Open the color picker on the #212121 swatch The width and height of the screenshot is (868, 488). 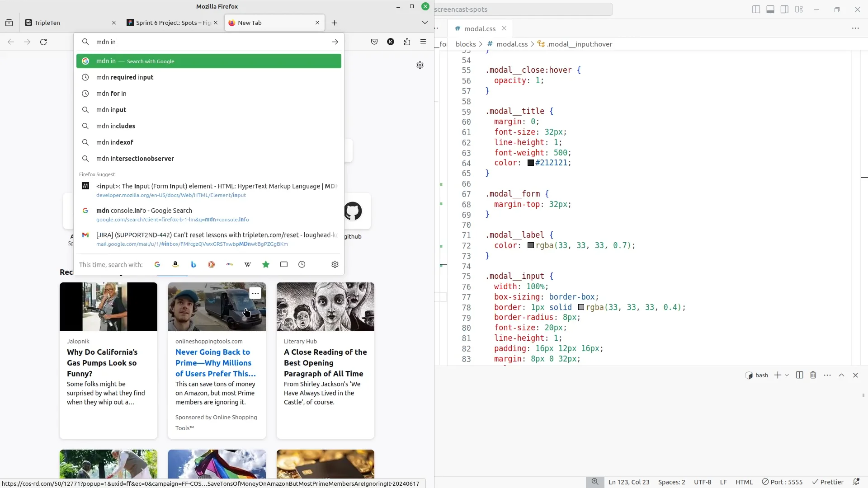tap(531, 163)
